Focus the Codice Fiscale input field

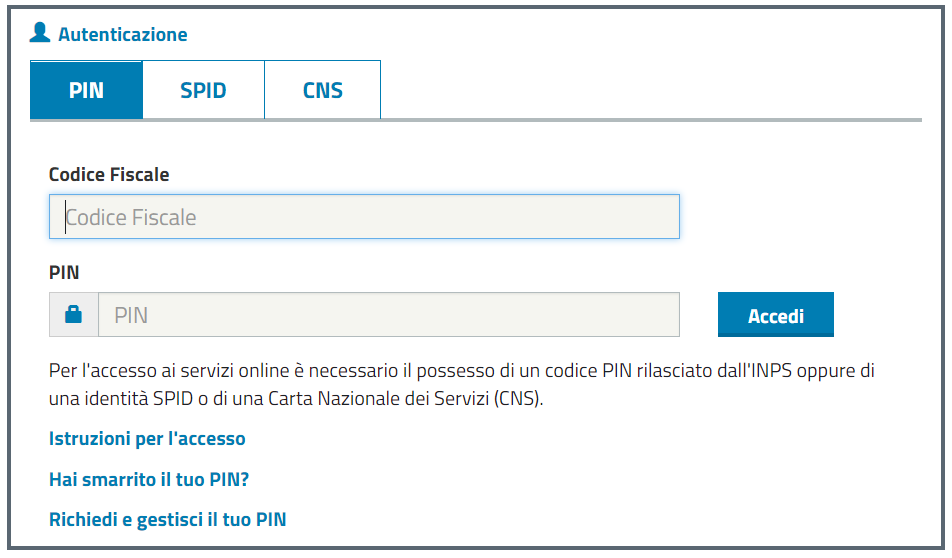[x=364, y=217]
